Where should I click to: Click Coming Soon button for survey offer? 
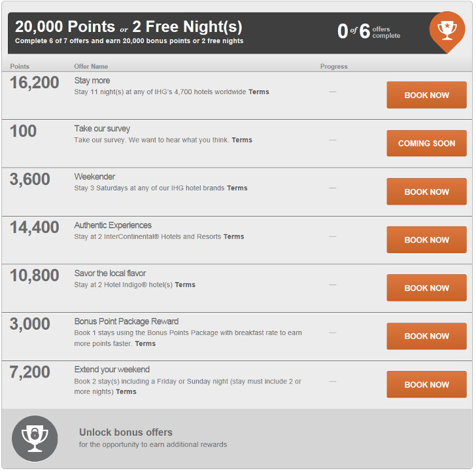tap(426, 143)
